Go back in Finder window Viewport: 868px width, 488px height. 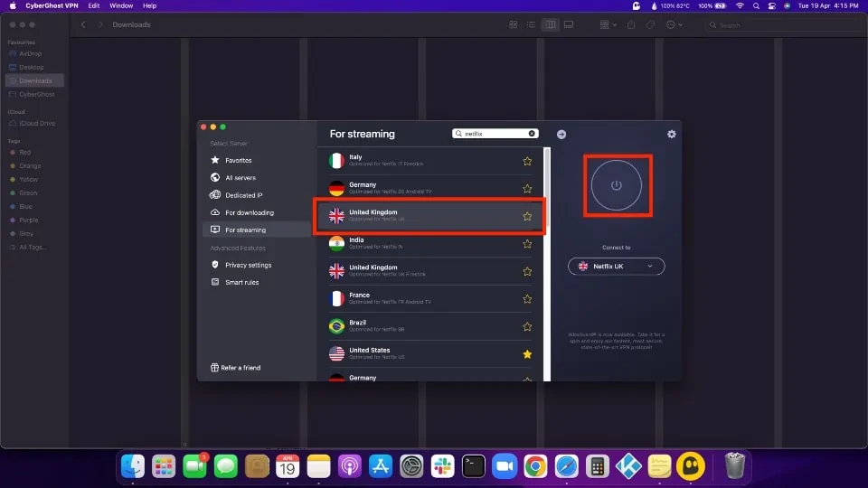click(83, 24)
